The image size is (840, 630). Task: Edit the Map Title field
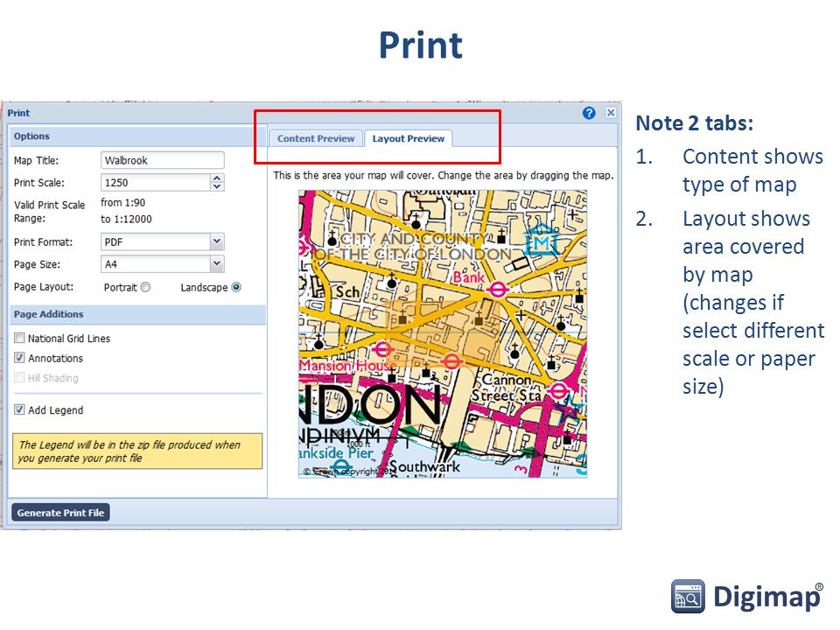pos(163,160)
